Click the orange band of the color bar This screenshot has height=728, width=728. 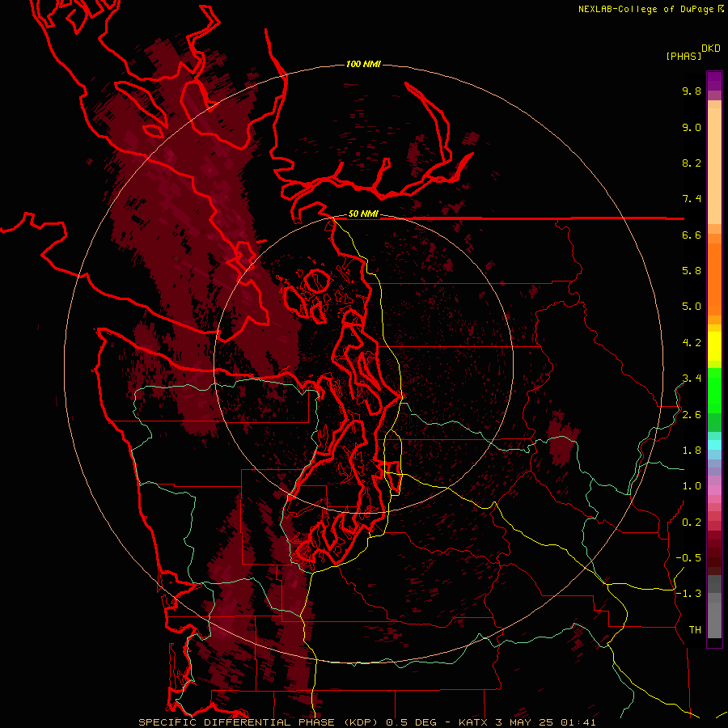(x=714, y=278)
